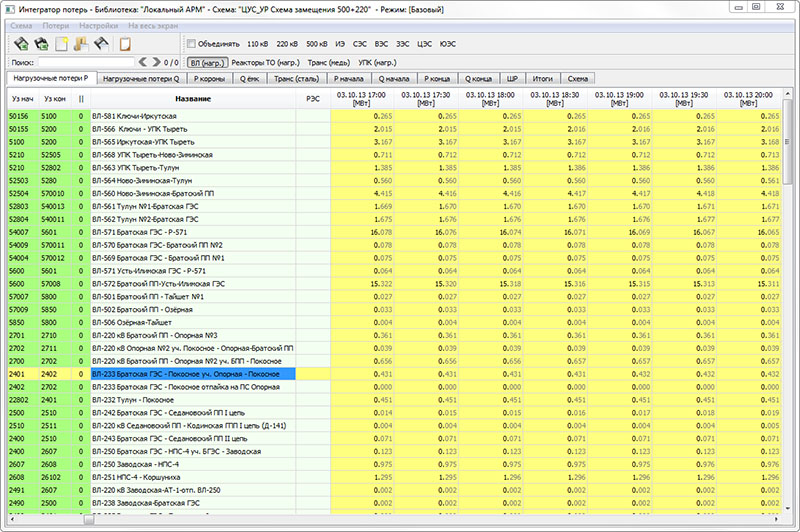This screenshot has height=532, width=800.
Task: Select row ВЛ-506 Озёрная-Тайшет
Action: coord(394,322)
